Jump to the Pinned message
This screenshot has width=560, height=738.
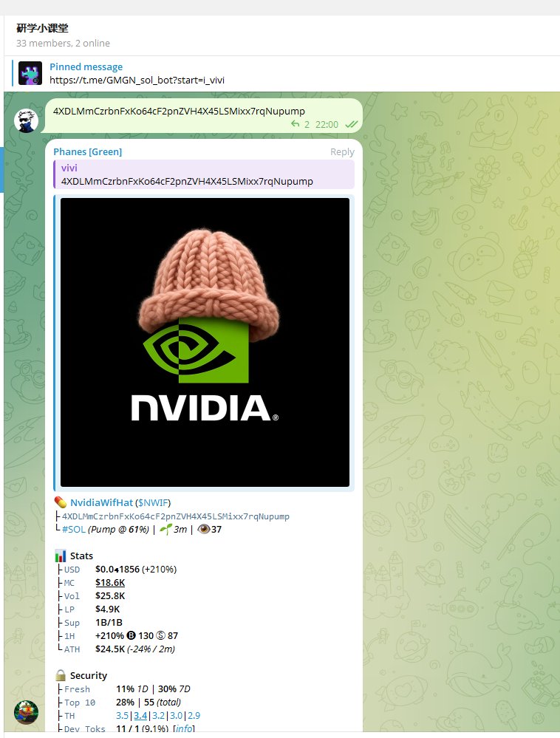[86, 66]
